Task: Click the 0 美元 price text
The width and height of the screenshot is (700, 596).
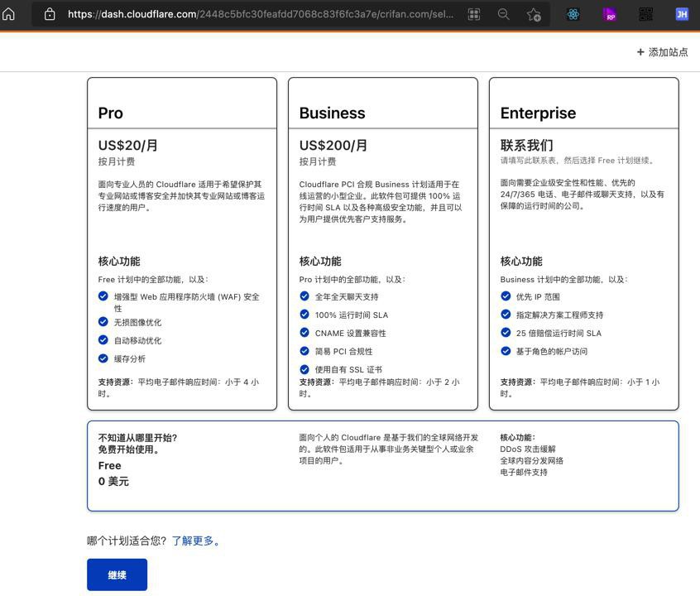Action: pyautogui.click(x=113, y=481)
